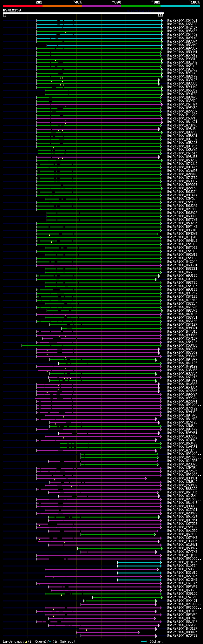
Task: Open label UniRef100_B4FU15
Action: (x=182, y=332)
